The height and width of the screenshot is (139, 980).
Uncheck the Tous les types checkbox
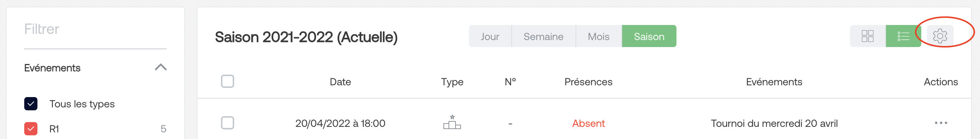(x=31, y=104)
